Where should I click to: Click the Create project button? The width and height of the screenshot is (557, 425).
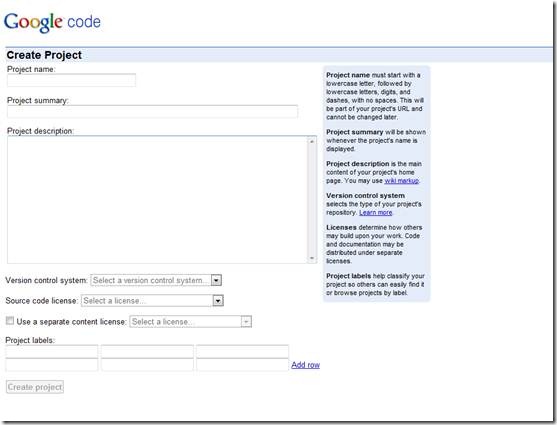coord(35,387)
